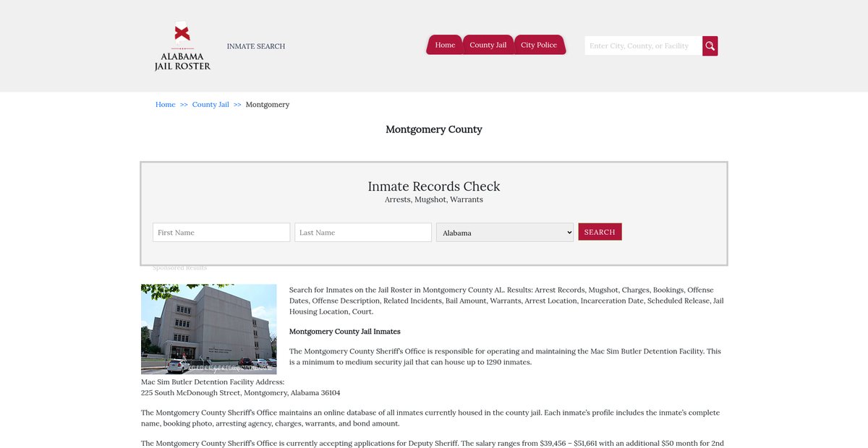Click into the First Name field
This screenshot has width=868, height=448.
(x=221, y=233)
